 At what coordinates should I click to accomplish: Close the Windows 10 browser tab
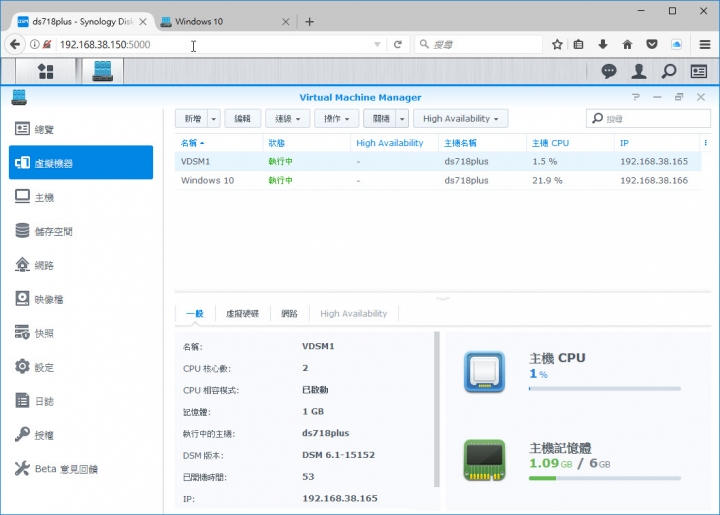pyautogui.click(x=286, y=22)
